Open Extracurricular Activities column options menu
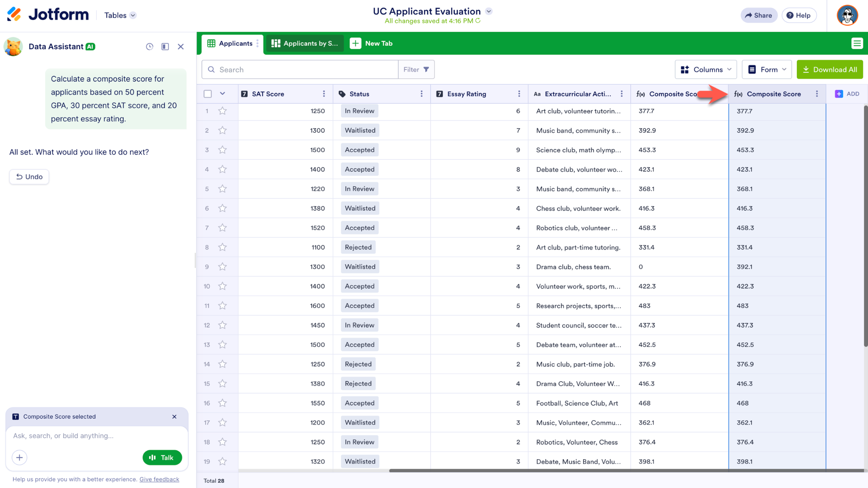 [x=622, y=94]
